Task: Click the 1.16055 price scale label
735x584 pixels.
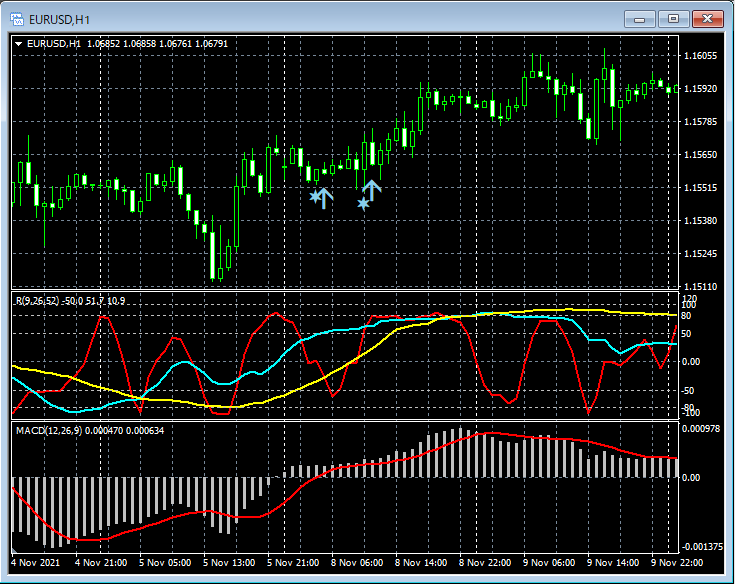Action: click(701, 56)
